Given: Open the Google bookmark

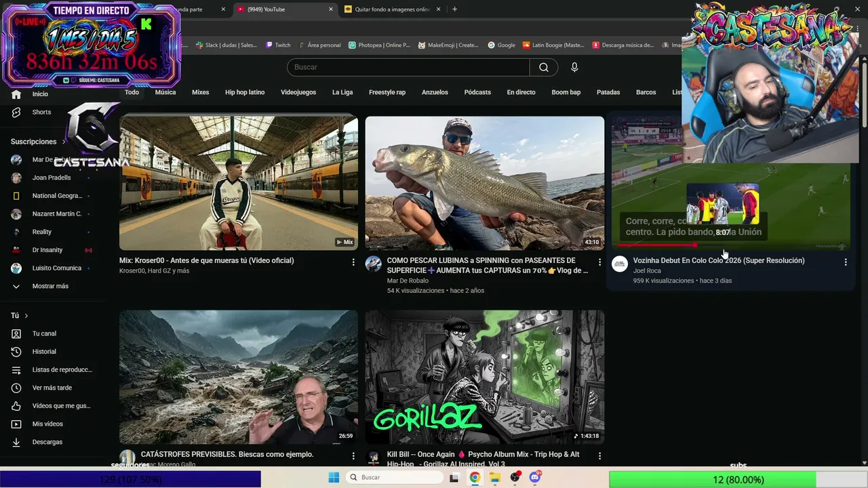Looking at the screenshot, I should tap(501, 45).
